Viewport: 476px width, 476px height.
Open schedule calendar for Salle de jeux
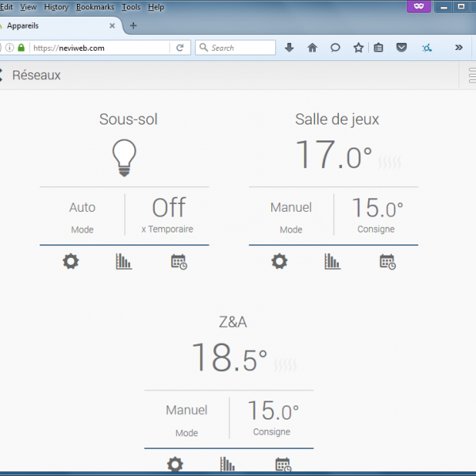pyautogui.click(x=387, y=261)
